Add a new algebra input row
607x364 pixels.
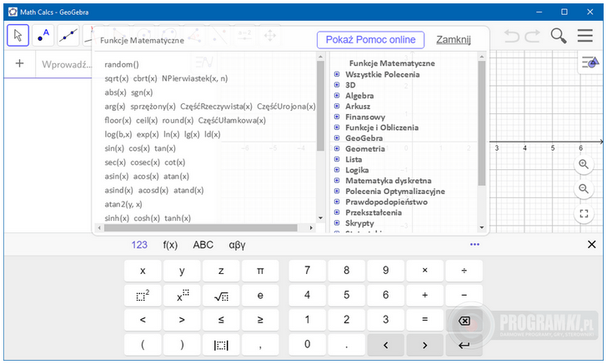(19, 63)
